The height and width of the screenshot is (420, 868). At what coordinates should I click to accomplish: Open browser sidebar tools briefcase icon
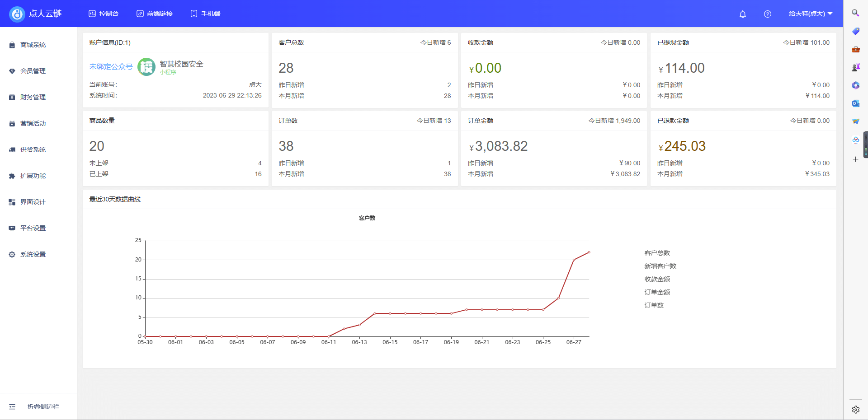pyautogui.click(x=855, y=49)
